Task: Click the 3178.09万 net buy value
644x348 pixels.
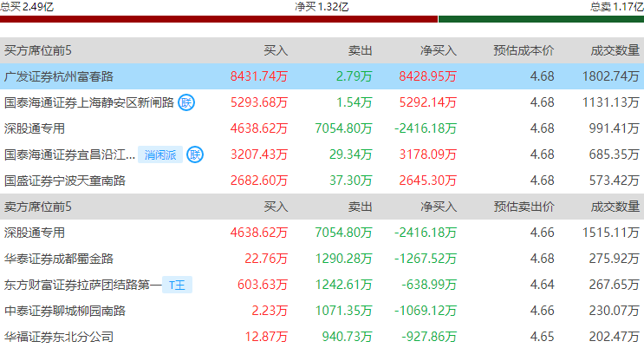Action: 428,154
